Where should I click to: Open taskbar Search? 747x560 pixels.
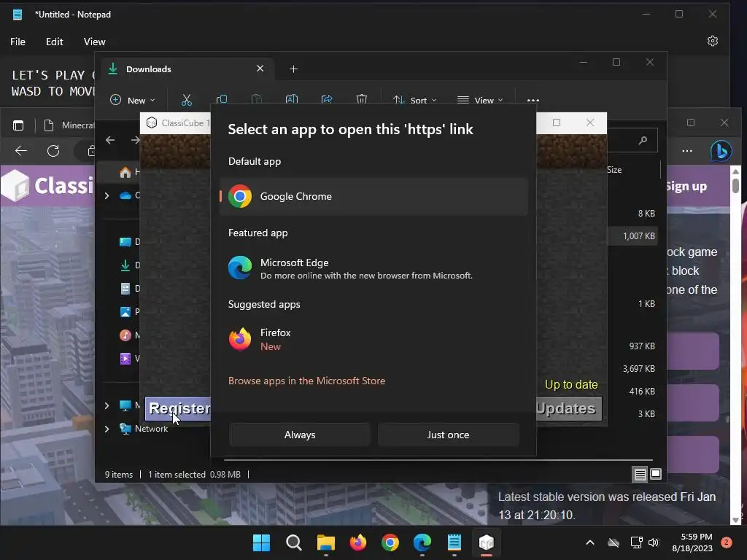293,542
